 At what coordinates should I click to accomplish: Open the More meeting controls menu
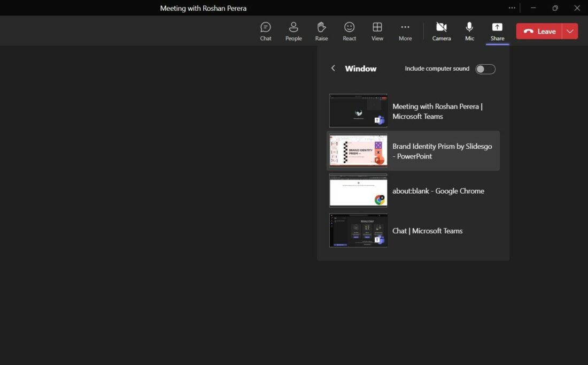point(405,31)
